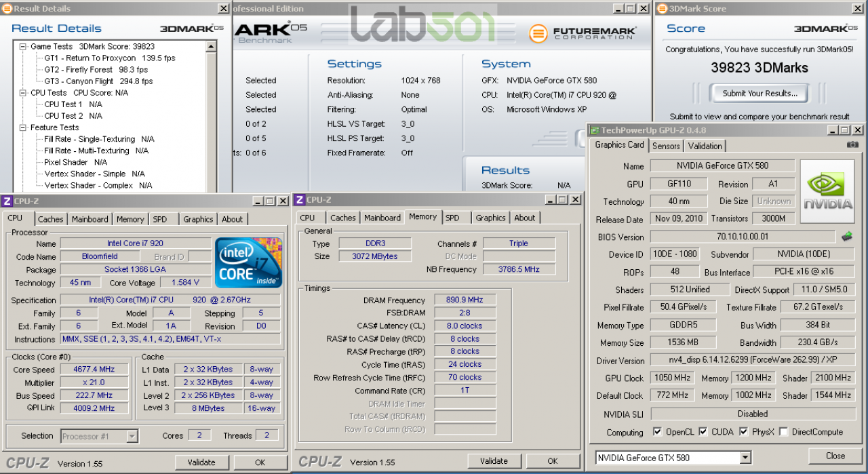Click the NB Frequency value 3786.5 MHz
The height and width of the screenshot is (474, 868).
click(519, 269)
